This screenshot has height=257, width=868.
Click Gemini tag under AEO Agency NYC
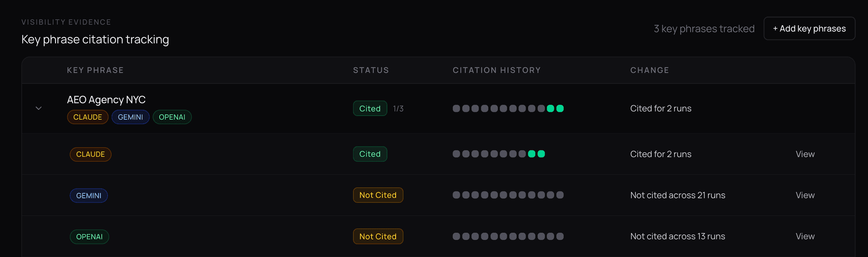(130, 117)
